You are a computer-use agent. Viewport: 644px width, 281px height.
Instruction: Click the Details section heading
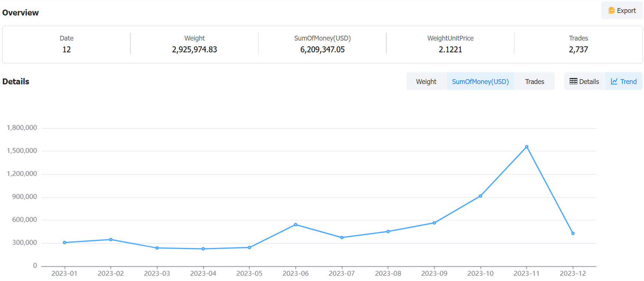coord(16,81)
